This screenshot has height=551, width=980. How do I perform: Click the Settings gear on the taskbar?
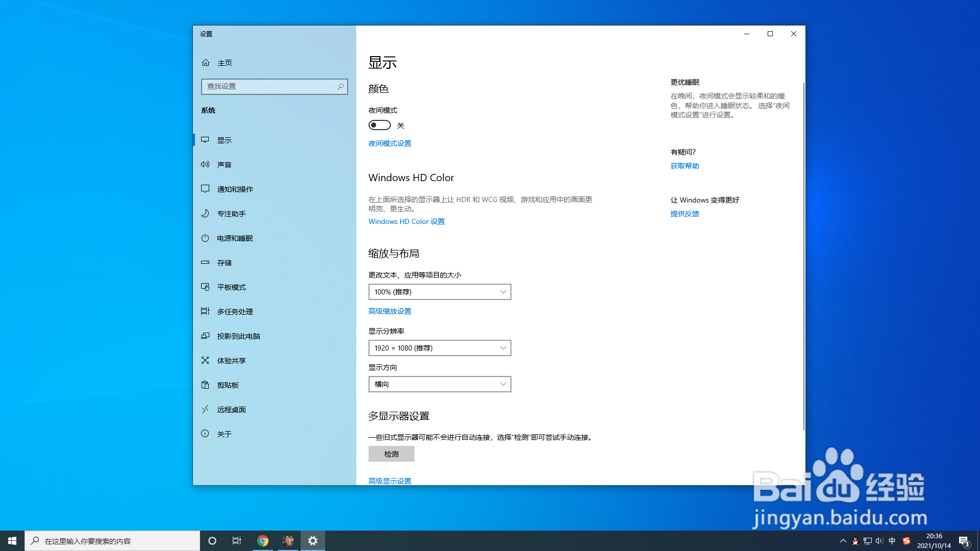coord(313,541)
